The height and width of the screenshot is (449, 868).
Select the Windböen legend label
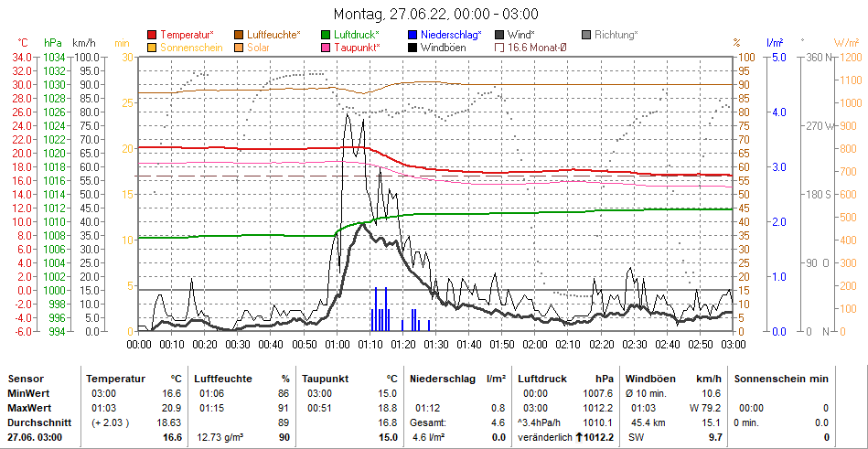[x=444, y=48]
